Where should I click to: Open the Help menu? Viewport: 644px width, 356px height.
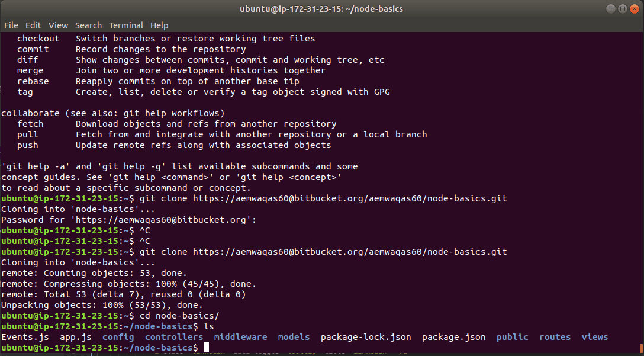(x=159, y=25)
